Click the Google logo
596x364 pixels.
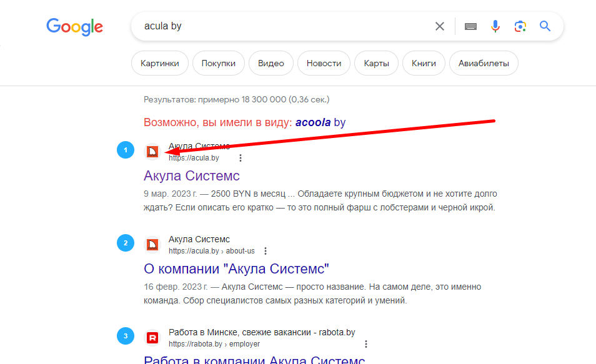[x=74, y=27]
